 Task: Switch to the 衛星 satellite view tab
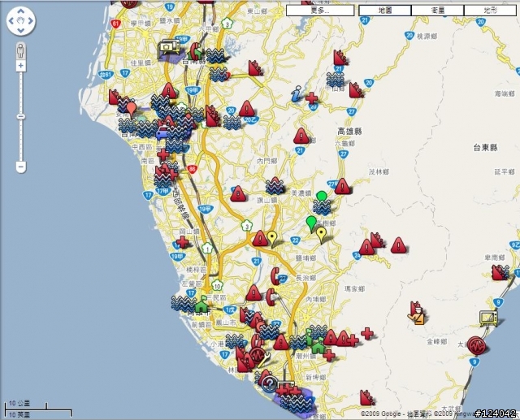click(x=437, y=11)
